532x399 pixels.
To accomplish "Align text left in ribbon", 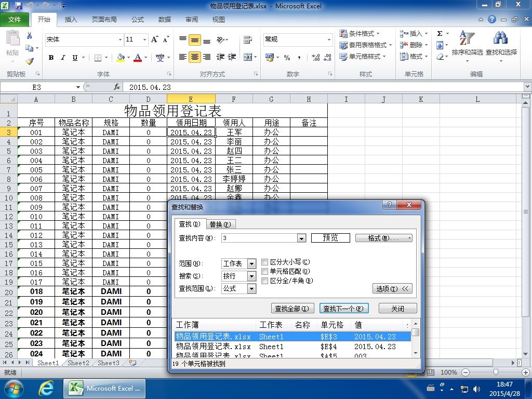I will point(182,57).
